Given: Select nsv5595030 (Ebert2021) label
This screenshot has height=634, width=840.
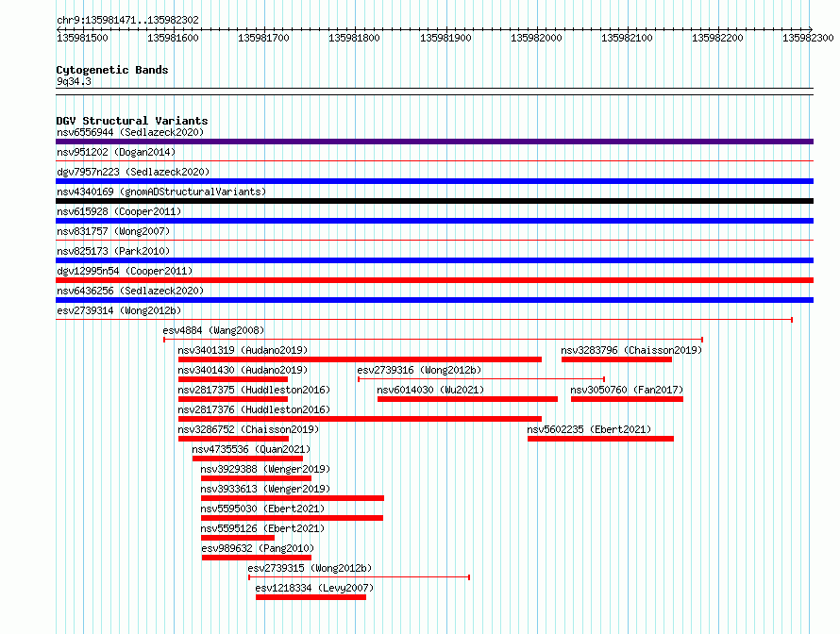Looking at the screenshot, I should pyautogui.click(x=262, y=509).
